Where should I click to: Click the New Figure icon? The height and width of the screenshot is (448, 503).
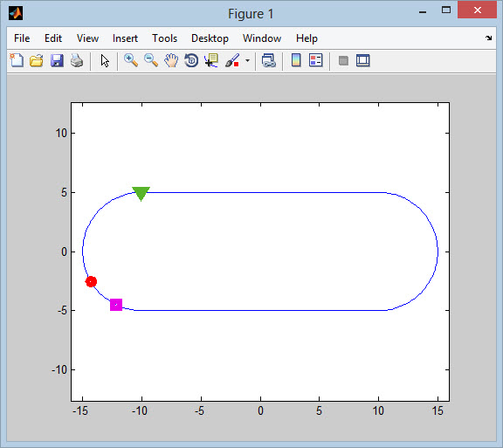click(x=17, y=60)
